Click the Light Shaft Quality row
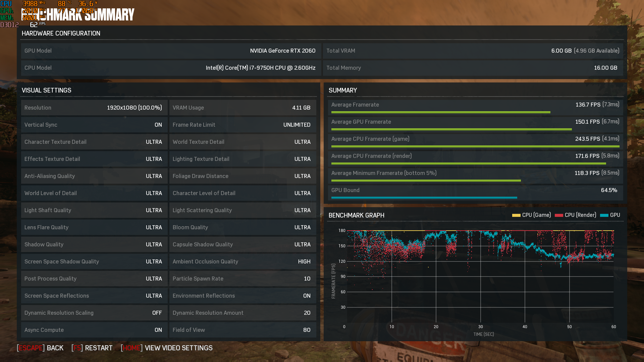Viewport: 644px width, 362px height. pos(94,210)
